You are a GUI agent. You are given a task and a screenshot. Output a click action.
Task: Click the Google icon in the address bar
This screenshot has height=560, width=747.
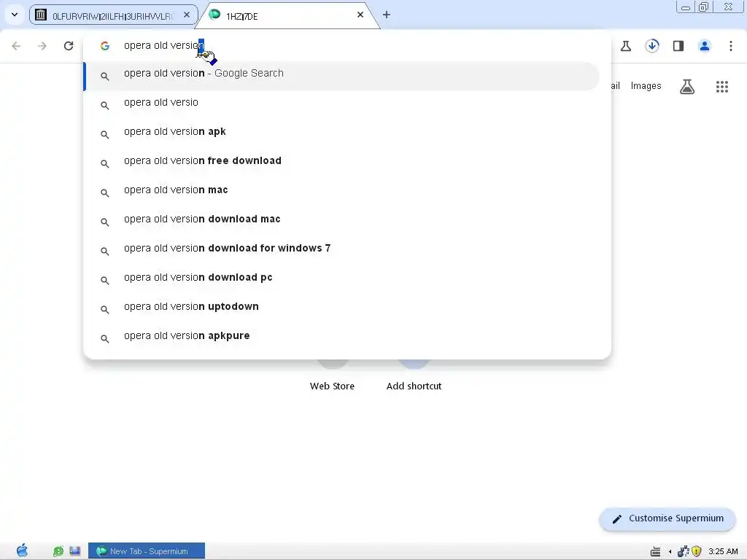click(x=105, y=46)
